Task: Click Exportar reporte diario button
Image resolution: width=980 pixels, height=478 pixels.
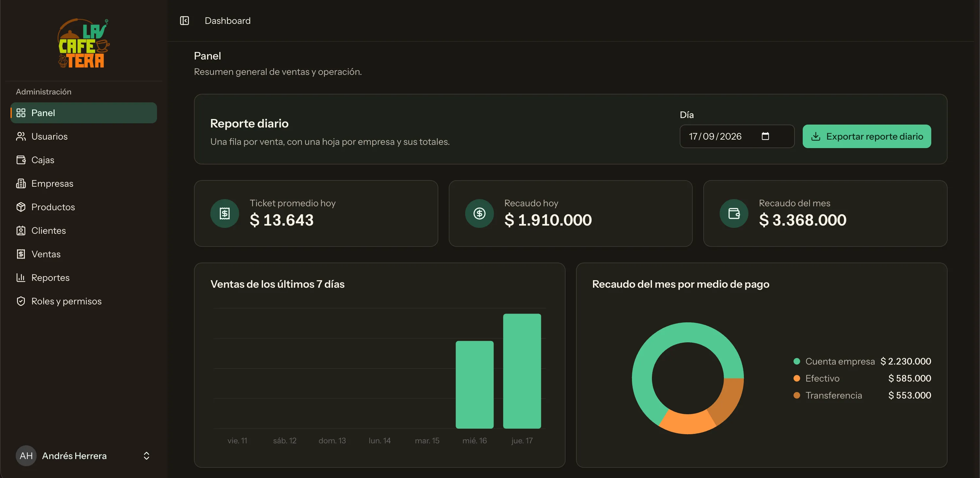Action: pos(866,136)
